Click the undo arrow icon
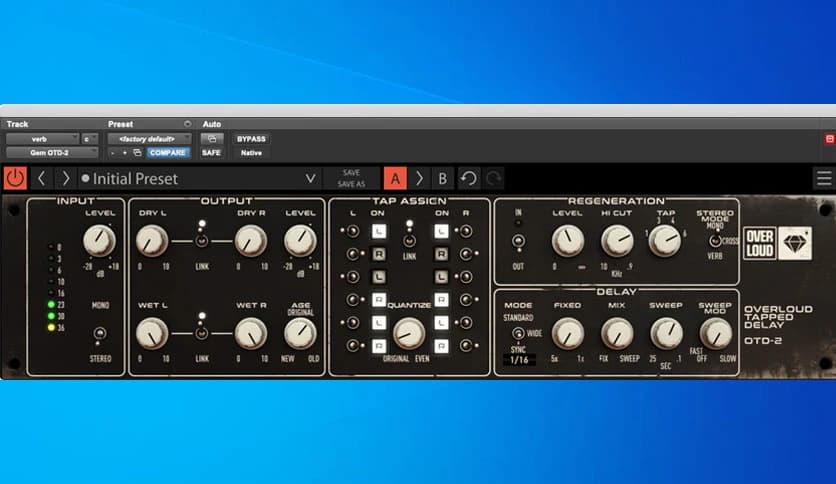Image resolution: width=836 pixels, height=484 pixels. pos(468,178)
